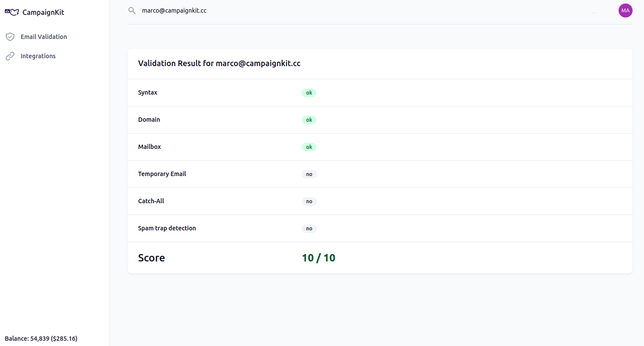
Task: Click the search magnifier icon
Action: pos(132,11)
